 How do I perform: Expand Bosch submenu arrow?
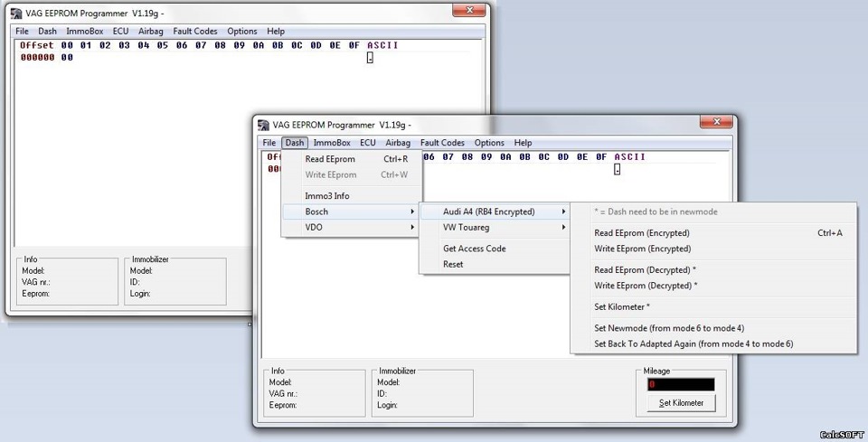(412, 212)
